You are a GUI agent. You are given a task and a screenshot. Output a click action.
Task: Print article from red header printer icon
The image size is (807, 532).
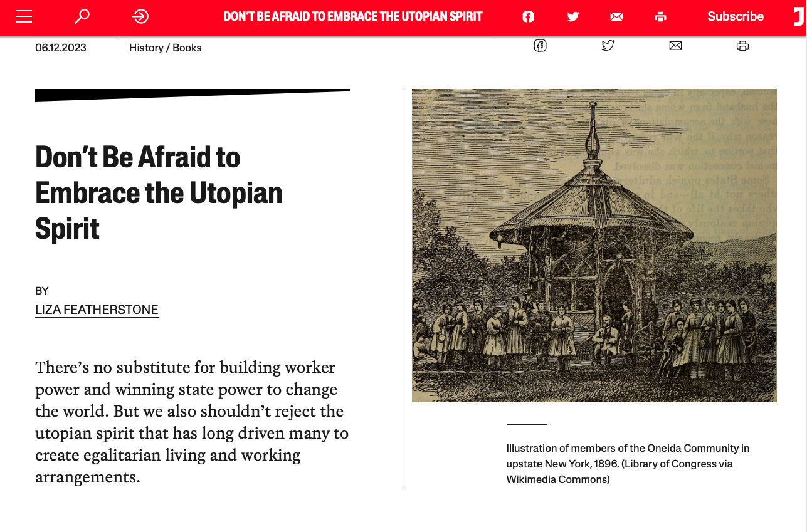[660, 17]
